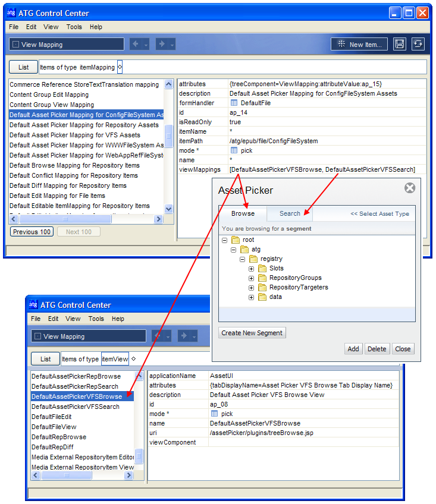Select Default Diff Mapping for Repository Items
436x504 pixels.
(x=68, y=185)
